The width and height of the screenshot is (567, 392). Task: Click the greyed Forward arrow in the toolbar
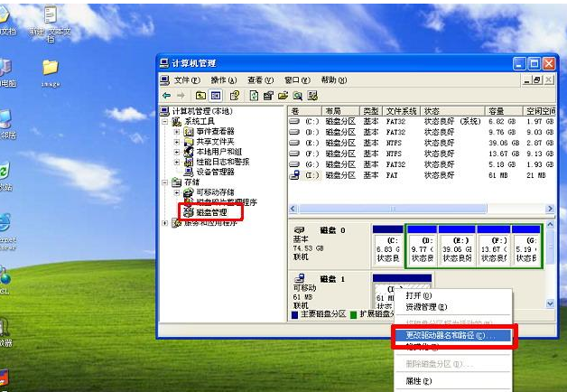(181, 96)
